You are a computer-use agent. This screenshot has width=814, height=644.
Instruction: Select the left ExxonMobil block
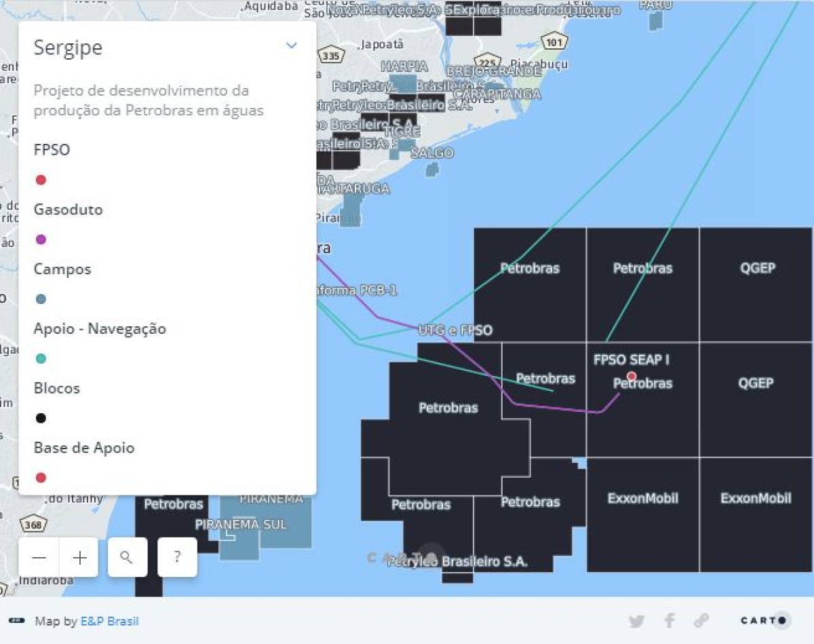pos(642,514)
